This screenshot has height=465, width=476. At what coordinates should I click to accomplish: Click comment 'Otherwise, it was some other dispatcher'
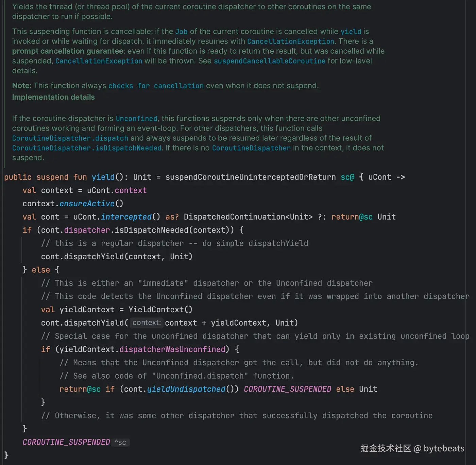coord(237,416)
